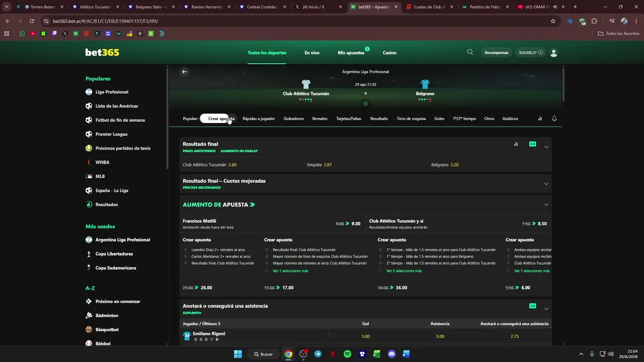This screenshot has width=644, height=362.
Task: Open Discord from the taskbar
Action: (x=391, y=354)
